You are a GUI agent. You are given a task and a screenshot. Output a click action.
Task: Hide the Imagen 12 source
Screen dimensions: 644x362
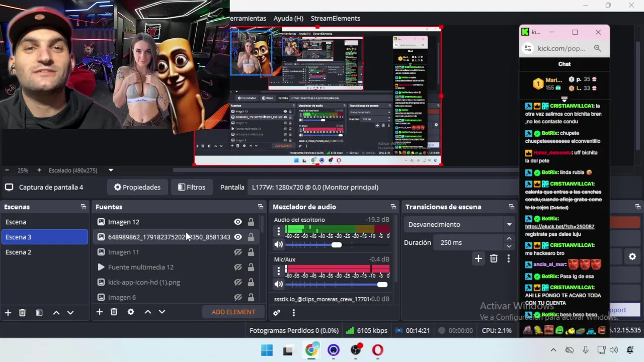point(238,222)
